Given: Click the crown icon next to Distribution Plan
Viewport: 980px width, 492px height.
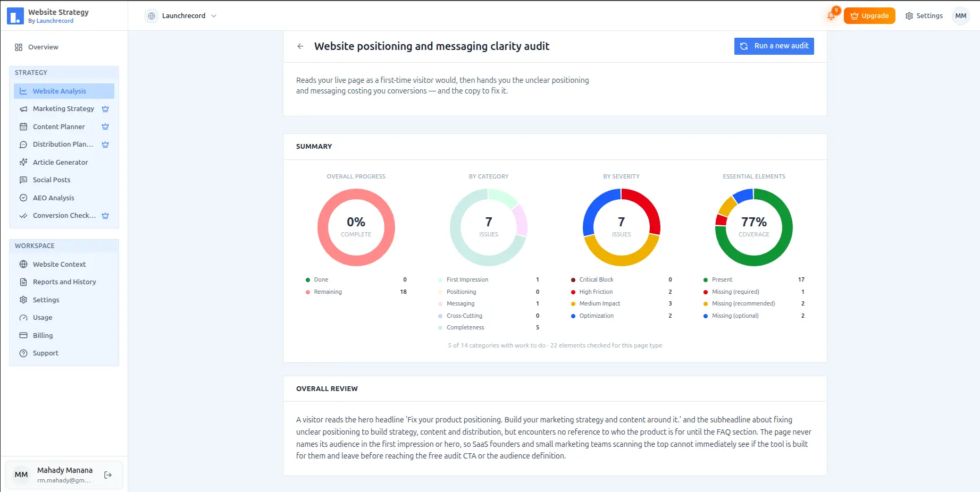Looking at the screenshot, I should click(105, 145).
